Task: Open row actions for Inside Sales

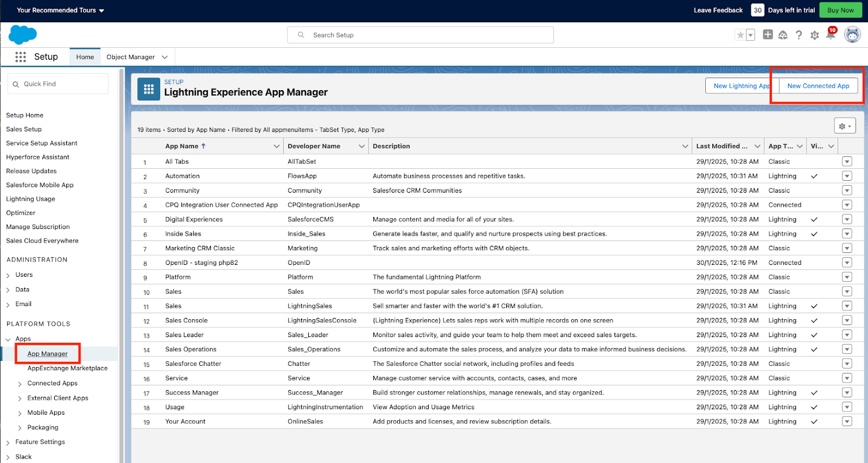Action: (x=847, y=233)
